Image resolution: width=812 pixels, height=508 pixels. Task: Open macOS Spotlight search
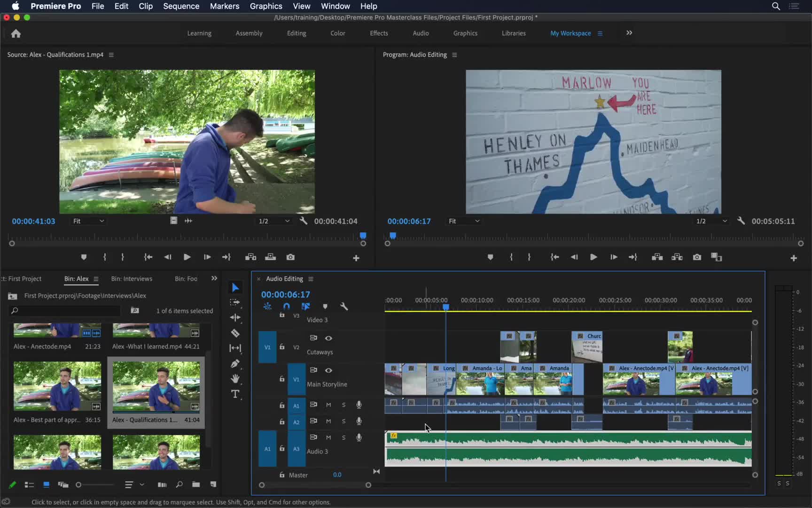tap(776, 6)
